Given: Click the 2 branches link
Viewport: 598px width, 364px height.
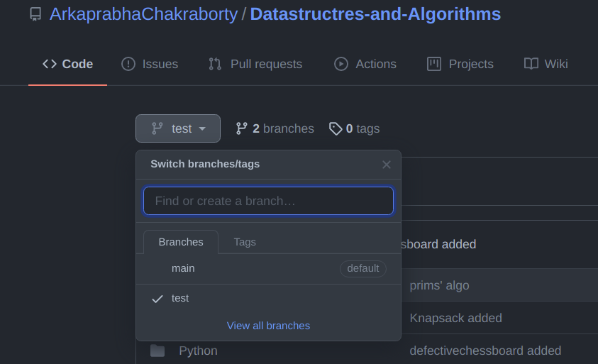Looking at the screenshot, I should 275,128.
